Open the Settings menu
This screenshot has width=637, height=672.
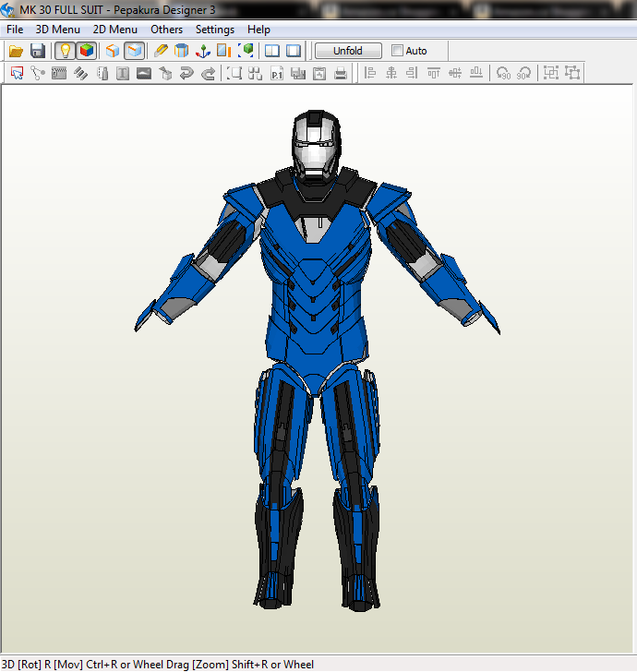215,30
